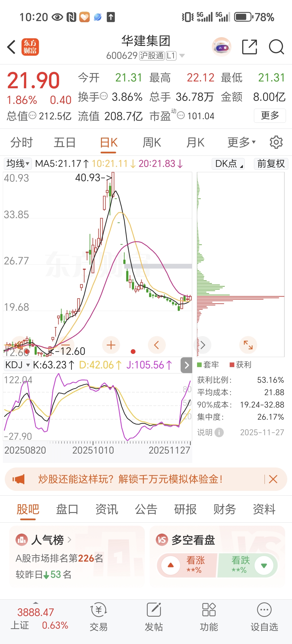This screenshot has height=644, width=292.
Task: Tap the fullscreen expand arrows icon
Action: coord(248,345)
